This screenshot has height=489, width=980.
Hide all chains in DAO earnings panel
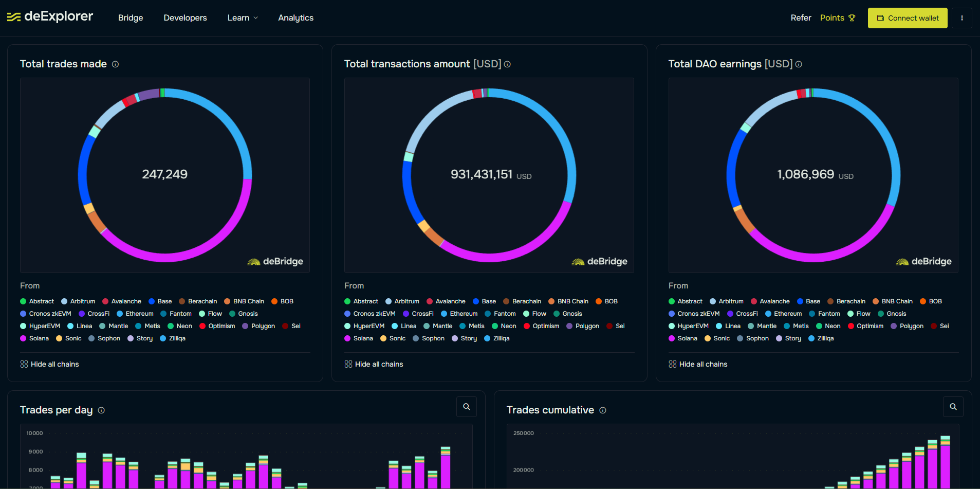[x=698, y=364]
